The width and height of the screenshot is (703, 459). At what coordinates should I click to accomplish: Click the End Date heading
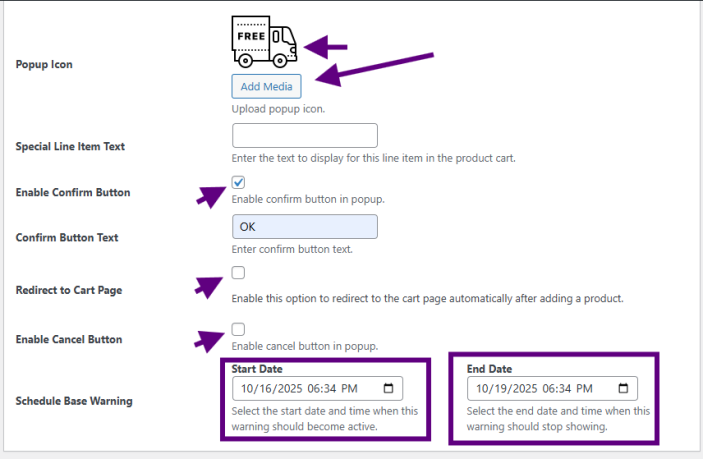pos(489,369)
